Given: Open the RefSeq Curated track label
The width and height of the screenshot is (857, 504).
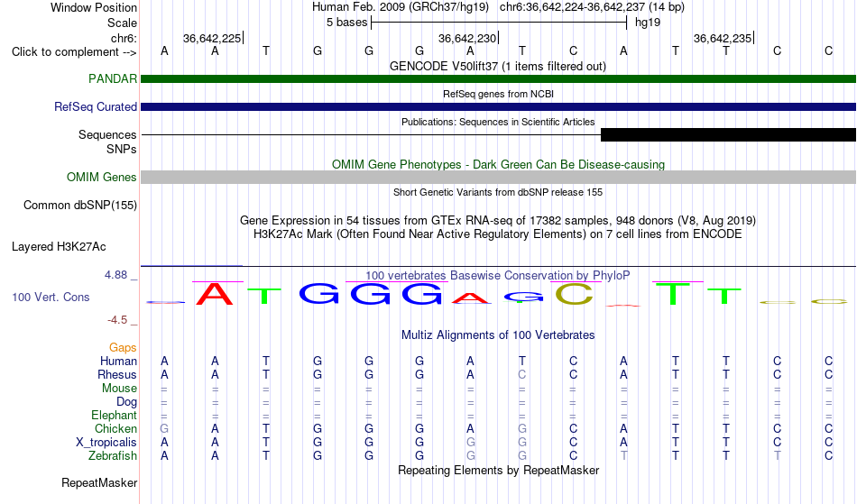Looking at the screenshot, I should coord(95,106).
